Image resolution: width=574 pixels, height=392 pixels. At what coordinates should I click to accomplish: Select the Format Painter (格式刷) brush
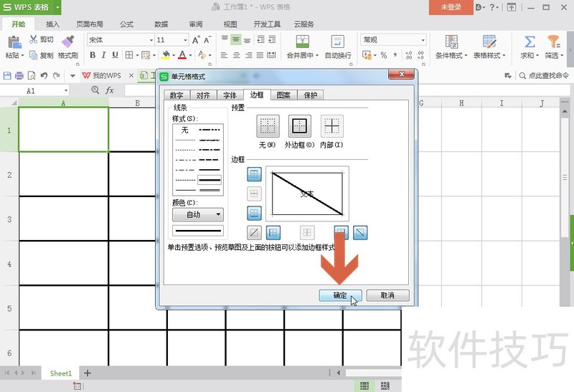(68, 42)
